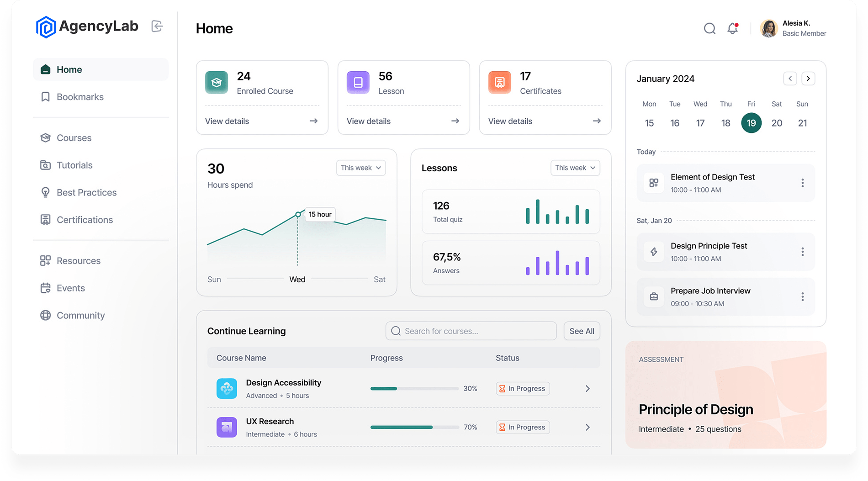Select the Community globe icon
The height and width of the screenshot is (481, 868).
click(x=46, y=315)
